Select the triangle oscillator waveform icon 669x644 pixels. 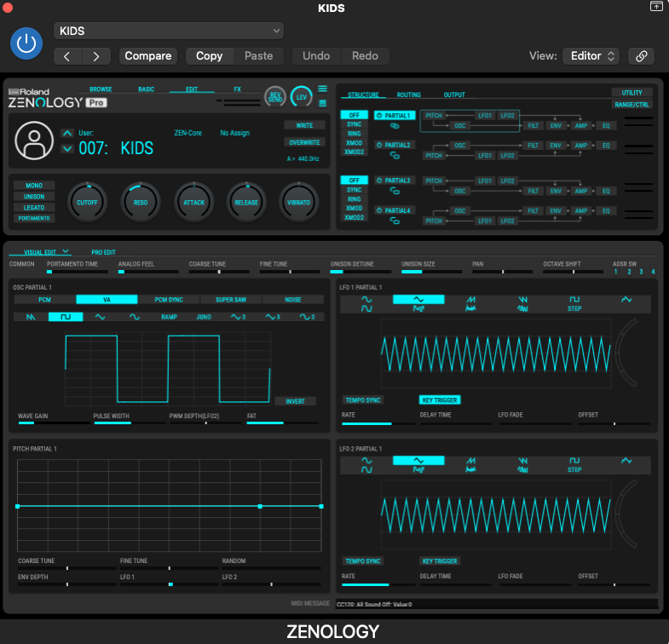[101, 317]
